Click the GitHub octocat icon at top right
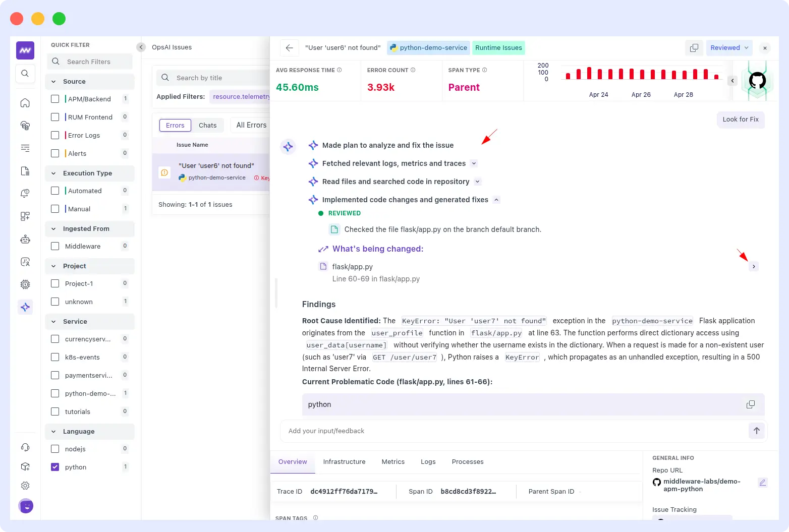 [757, 80]
